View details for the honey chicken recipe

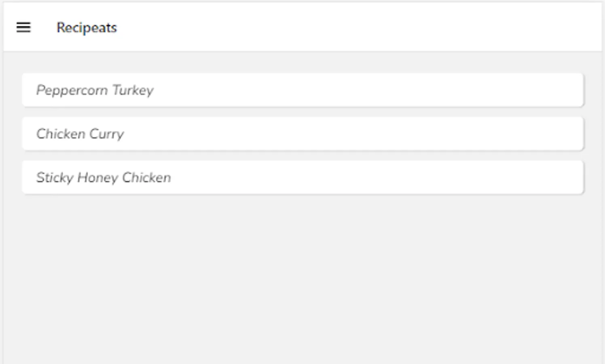[x=303, y=177]
